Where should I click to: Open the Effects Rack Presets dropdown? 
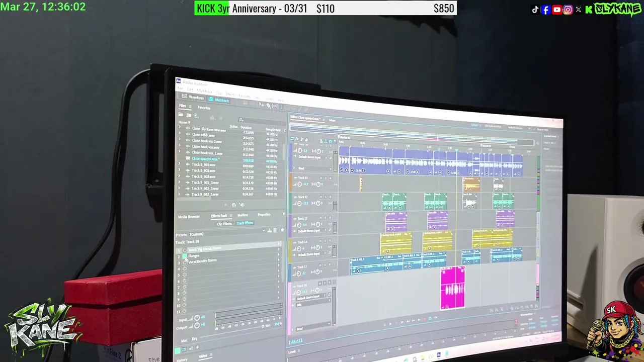pyautogui.click(x=227, y=233)
